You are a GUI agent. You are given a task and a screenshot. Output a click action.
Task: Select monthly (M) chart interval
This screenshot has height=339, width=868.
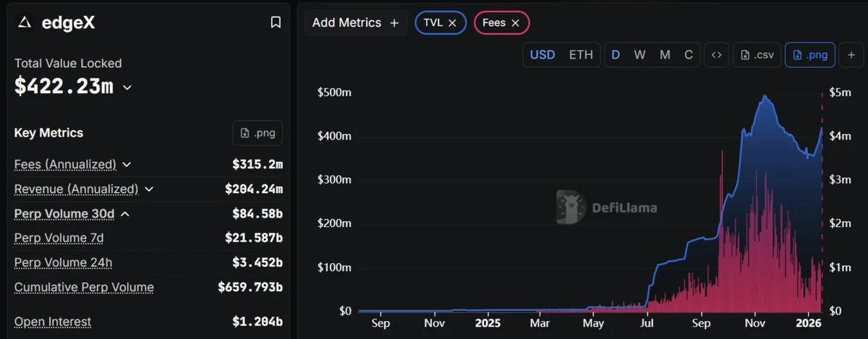665,55
